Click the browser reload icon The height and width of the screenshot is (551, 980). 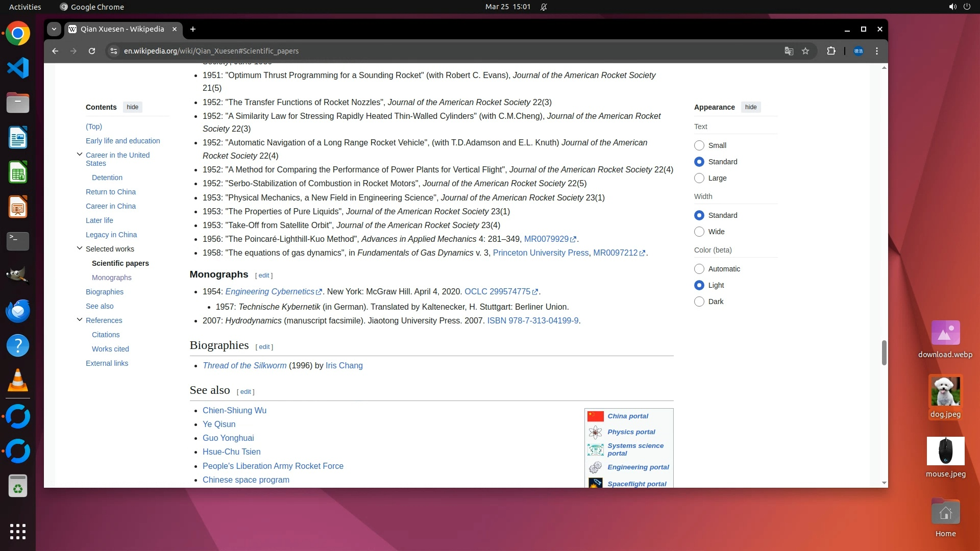point(92,51)
